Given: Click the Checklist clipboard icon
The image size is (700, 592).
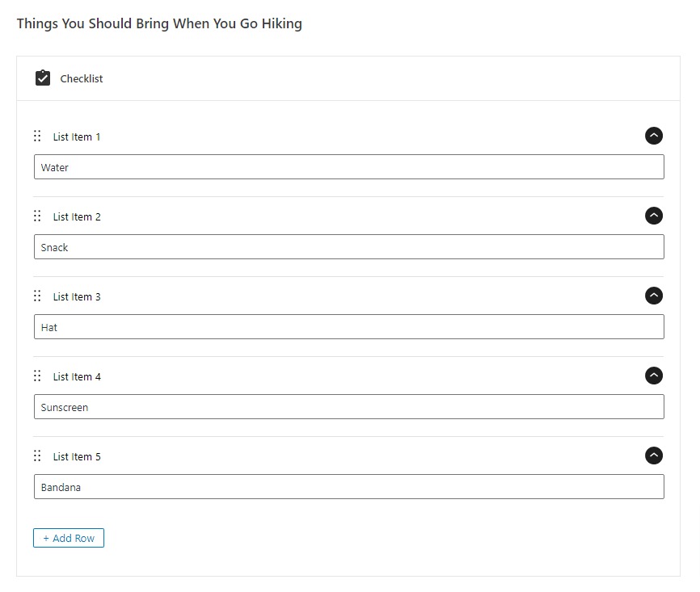Looking at the screenshot, I should click(42, 78).
